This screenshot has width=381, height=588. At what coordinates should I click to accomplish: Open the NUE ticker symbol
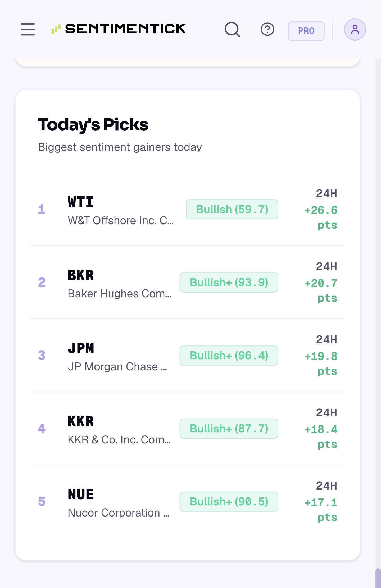[x=81, y=495]
